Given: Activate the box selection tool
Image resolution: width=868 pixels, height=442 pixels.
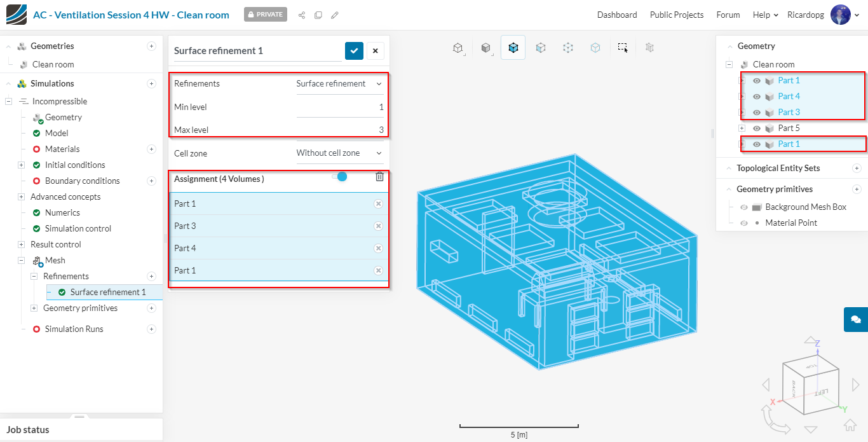Looking at the screenshot, I should [x=623, y=48].
